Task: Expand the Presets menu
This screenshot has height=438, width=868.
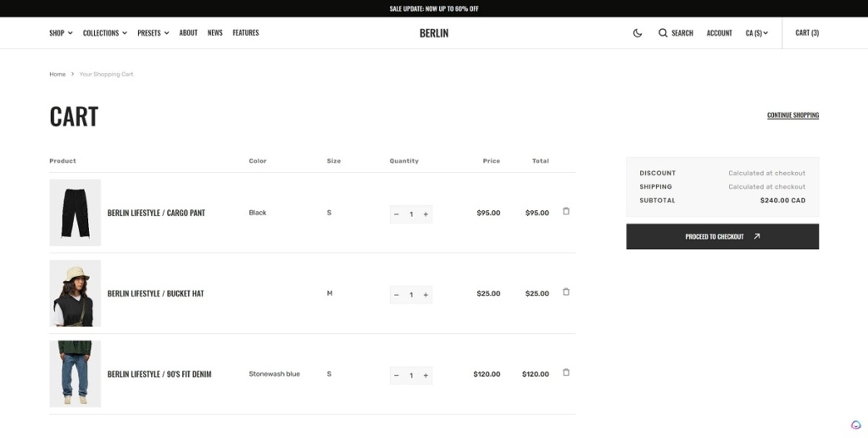Action: pyautogui.click(x=153, y=33)
